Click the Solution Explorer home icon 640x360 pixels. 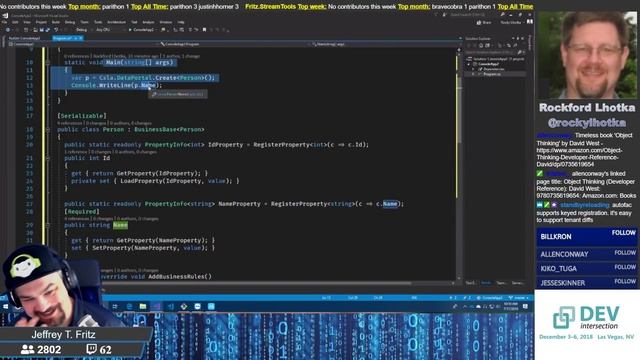coord(482,45)
